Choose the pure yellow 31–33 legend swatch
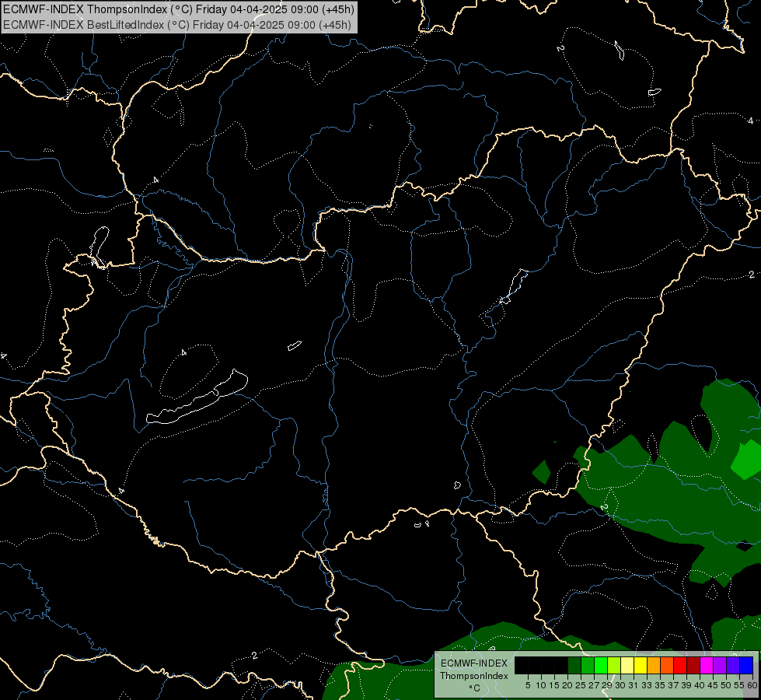The width and height of the screenshot is (761, 700). pyautogui.click(x=641, y=665)
